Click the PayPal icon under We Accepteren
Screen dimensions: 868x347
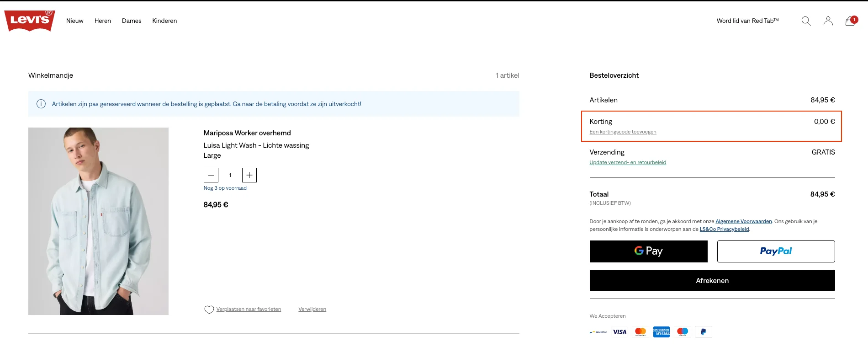[704, 332]
